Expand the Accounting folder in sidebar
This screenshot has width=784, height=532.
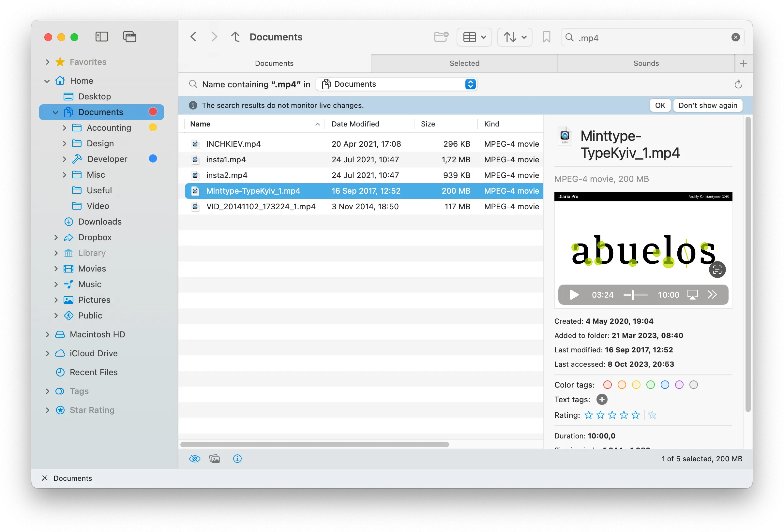point(65,128)
